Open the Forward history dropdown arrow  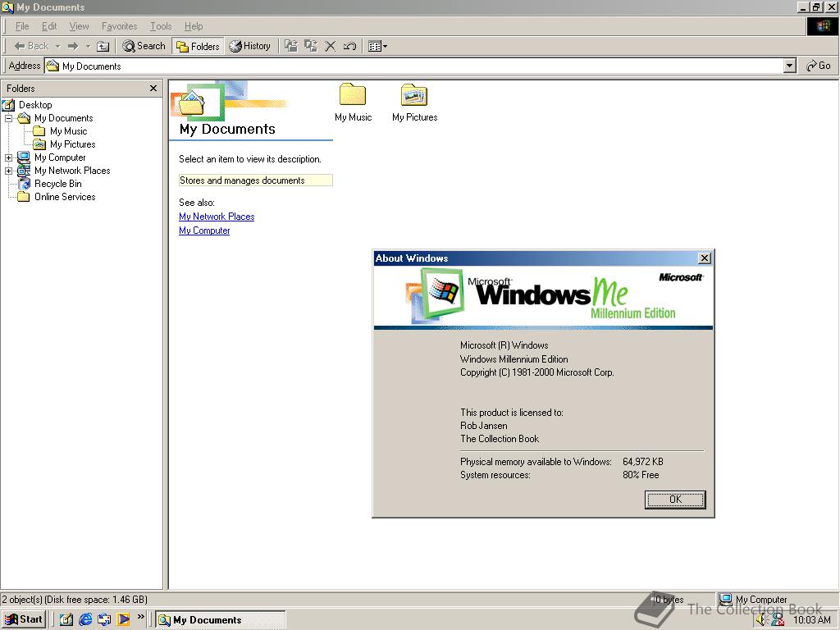pos(88,46)
